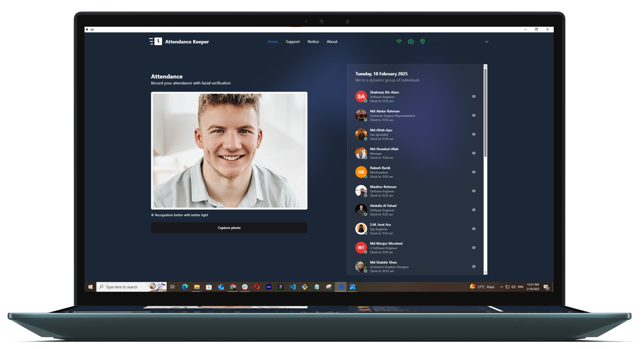Click the camera/photo icon in navbar
Screen dimensions: 644x349
point(411,41)
